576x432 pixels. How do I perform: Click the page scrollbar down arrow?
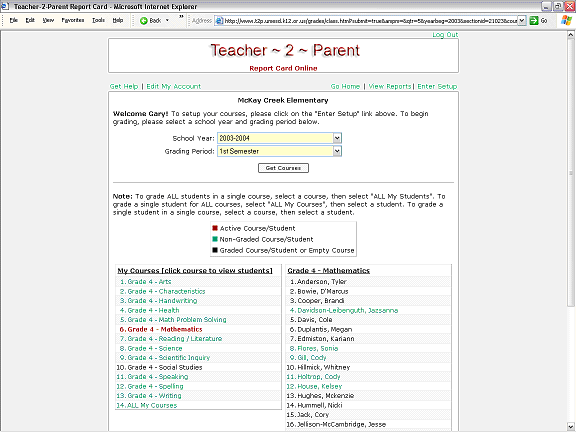point(570,427)
